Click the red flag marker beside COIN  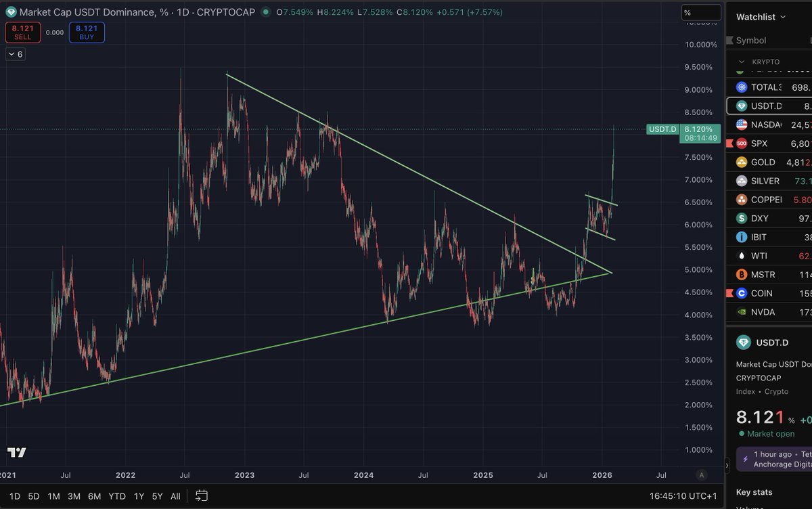[x=729, y=293]
